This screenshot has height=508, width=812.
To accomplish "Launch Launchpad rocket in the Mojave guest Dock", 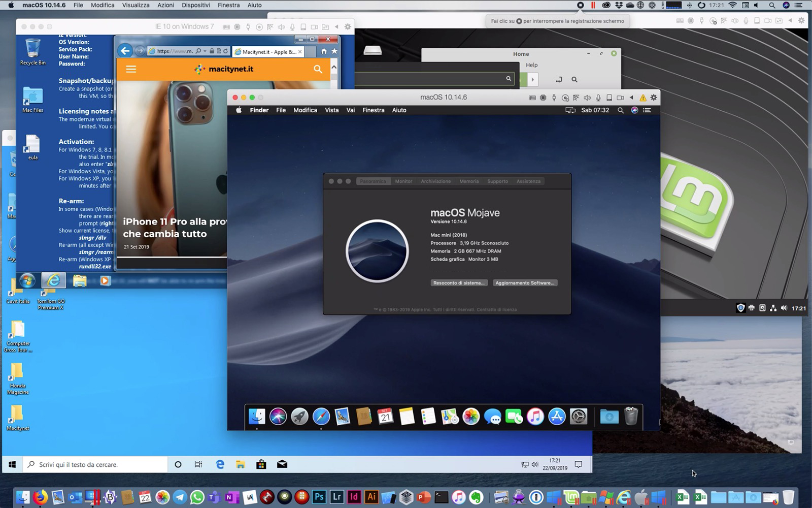I will tap(299, 417).
